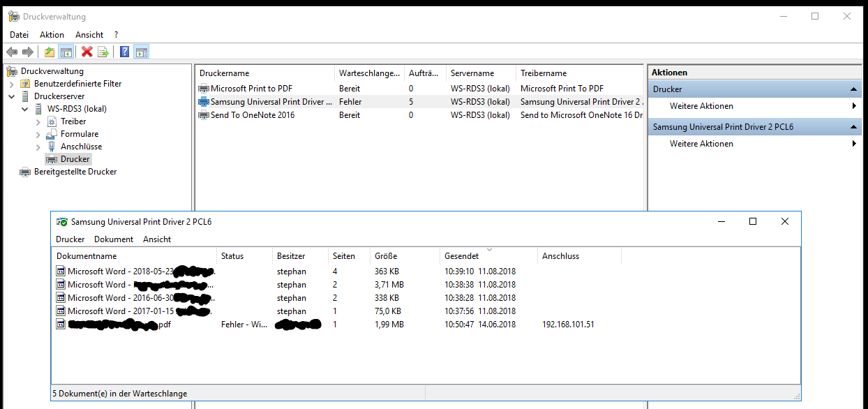Expand the Anschlüsse tree node
The height and width of the screenshot is (409, 868).
pos(38,147)
